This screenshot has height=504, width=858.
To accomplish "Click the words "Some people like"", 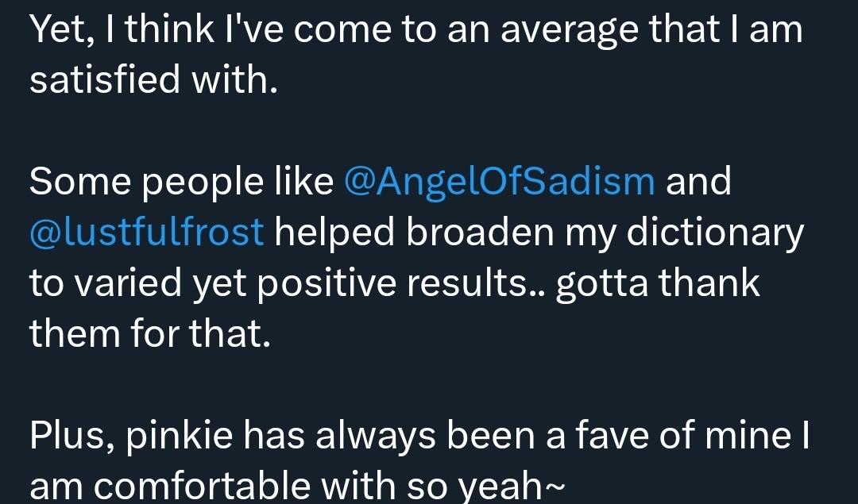I will pyautogui.click(x=181, y=182).
